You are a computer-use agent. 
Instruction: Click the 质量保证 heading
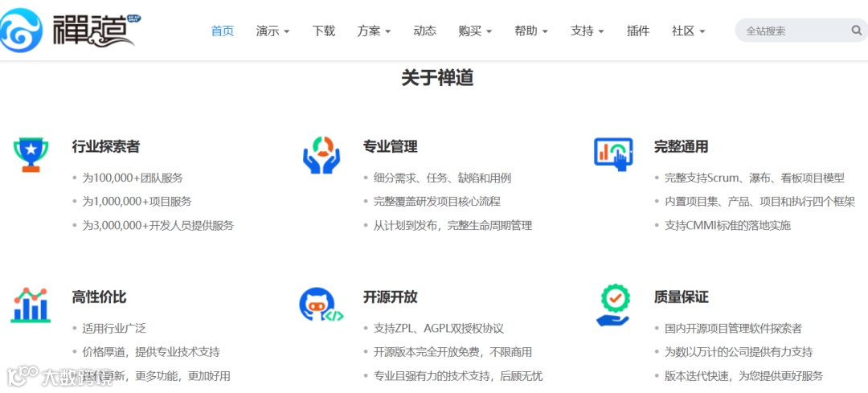681,297
